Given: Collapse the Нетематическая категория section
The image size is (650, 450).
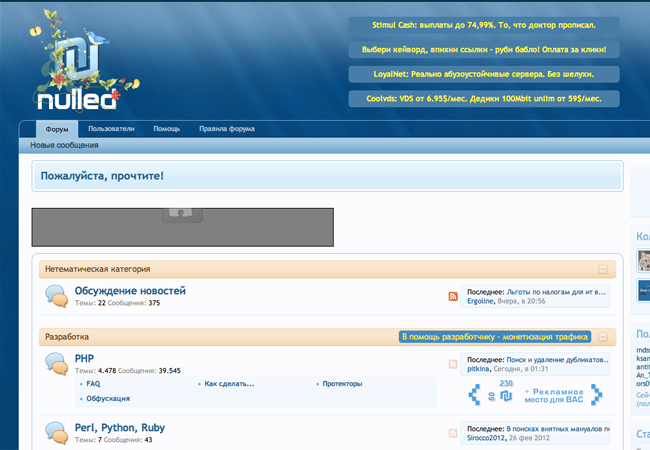Looking at the screenshot, I should (602, 269).
